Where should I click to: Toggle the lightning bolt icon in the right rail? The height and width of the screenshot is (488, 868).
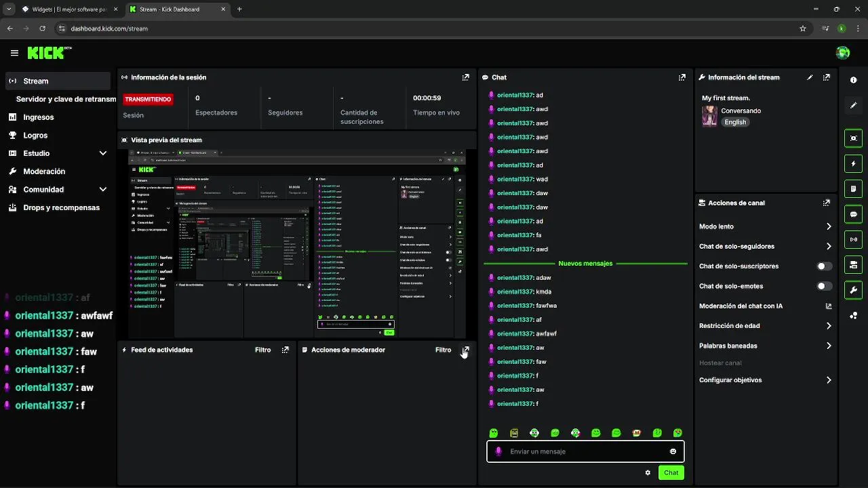pos(853,163)
